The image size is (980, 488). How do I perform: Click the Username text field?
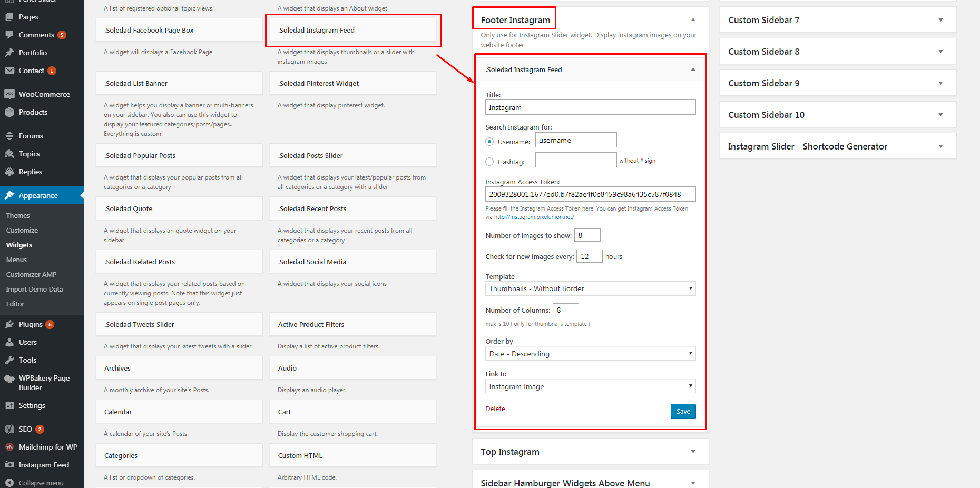click(x=576, y=140)
